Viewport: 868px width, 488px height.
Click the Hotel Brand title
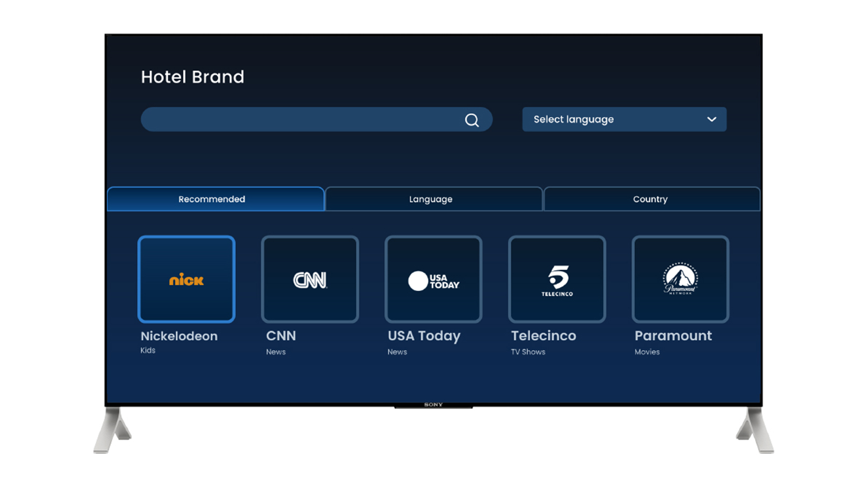coord(193,77)
